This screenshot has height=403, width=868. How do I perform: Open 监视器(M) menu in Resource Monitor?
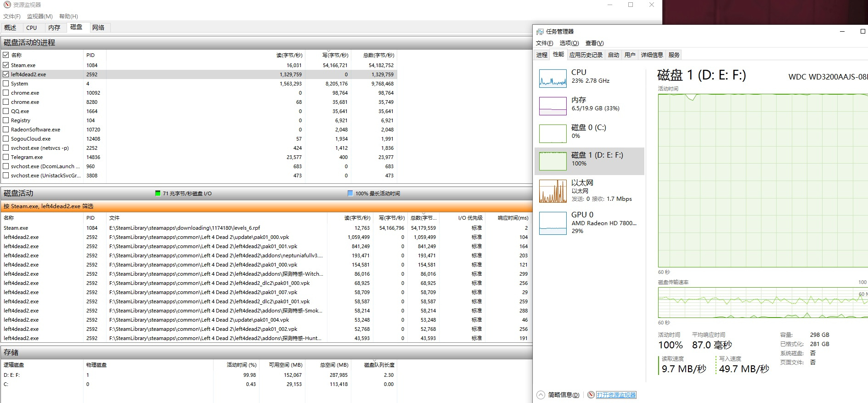39,17
